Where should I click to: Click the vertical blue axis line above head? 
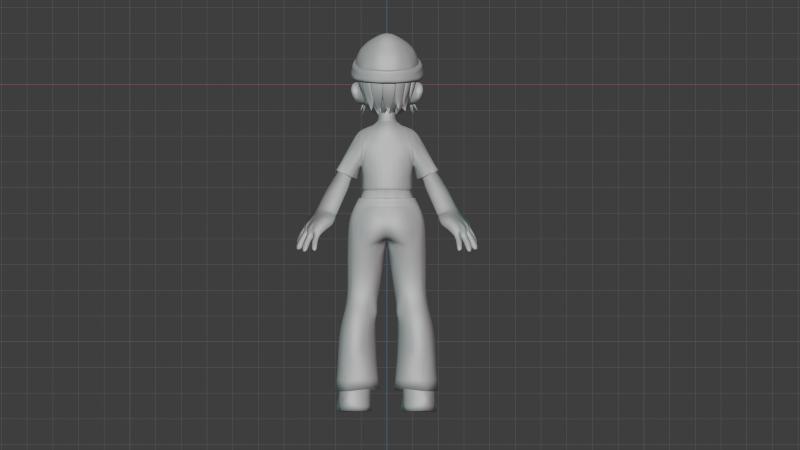pos(387,16)
